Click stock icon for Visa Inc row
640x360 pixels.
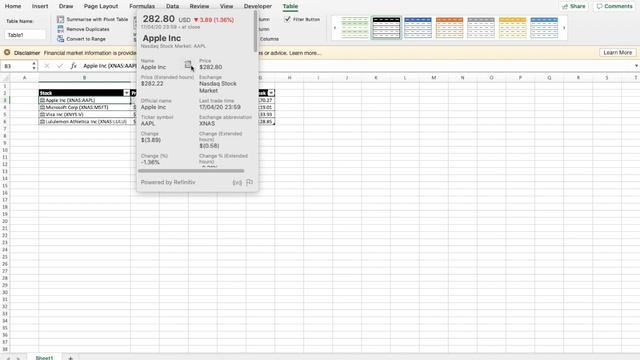[42, 115]
